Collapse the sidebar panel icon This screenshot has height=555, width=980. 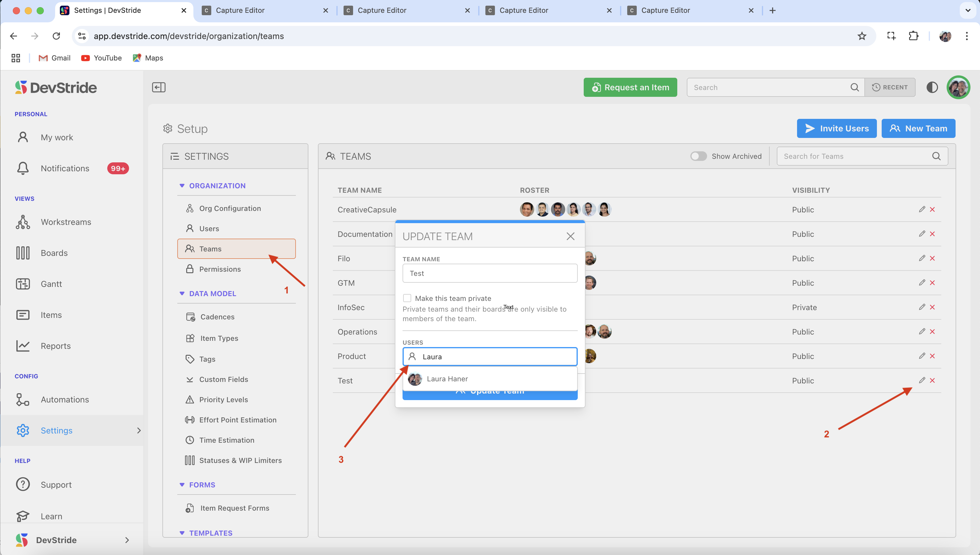pyautogui.click(x=159, y=87)
